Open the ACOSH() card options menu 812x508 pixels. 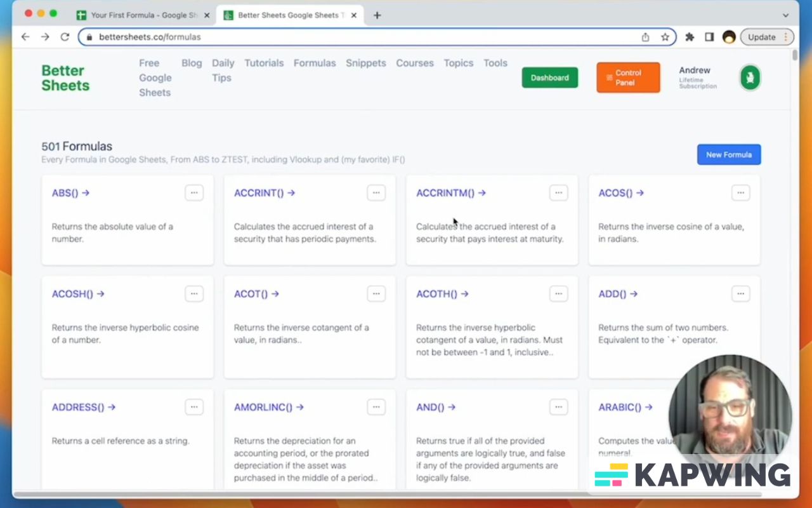194,293
